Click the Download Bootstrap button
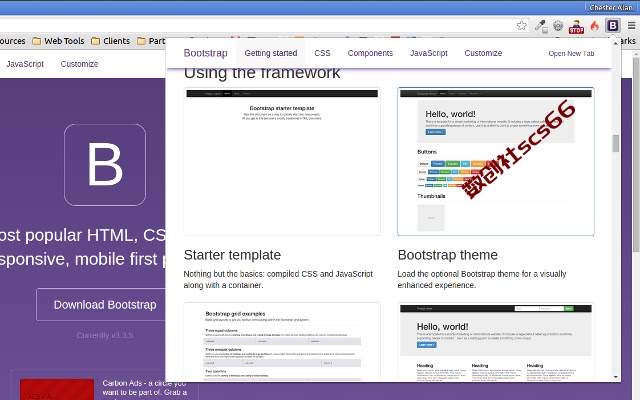The width and height of the screenshot is (640, 400). click(101, 304)
